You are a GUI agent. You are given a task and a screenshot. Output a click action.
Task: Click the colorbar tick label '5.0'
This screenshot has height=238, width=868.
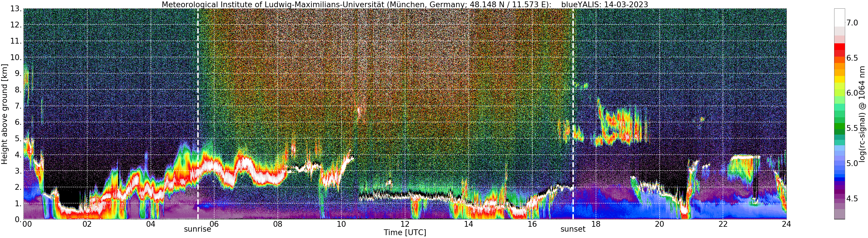[852, 163]
